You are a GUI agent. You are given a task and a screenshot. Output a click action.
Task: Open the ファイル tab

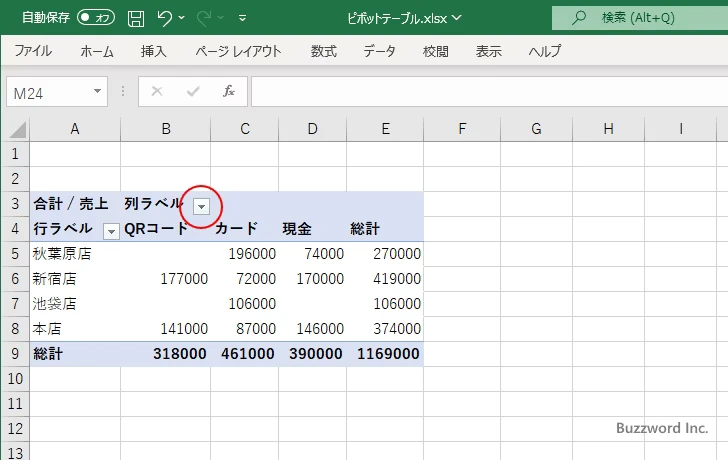(x=32, y=51)
